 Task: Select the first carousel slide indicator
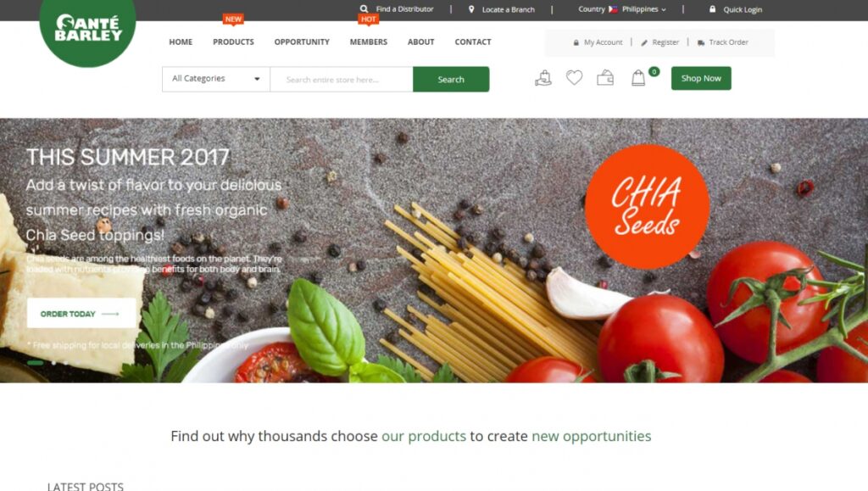pyautogui.click(x=36, y=363)
